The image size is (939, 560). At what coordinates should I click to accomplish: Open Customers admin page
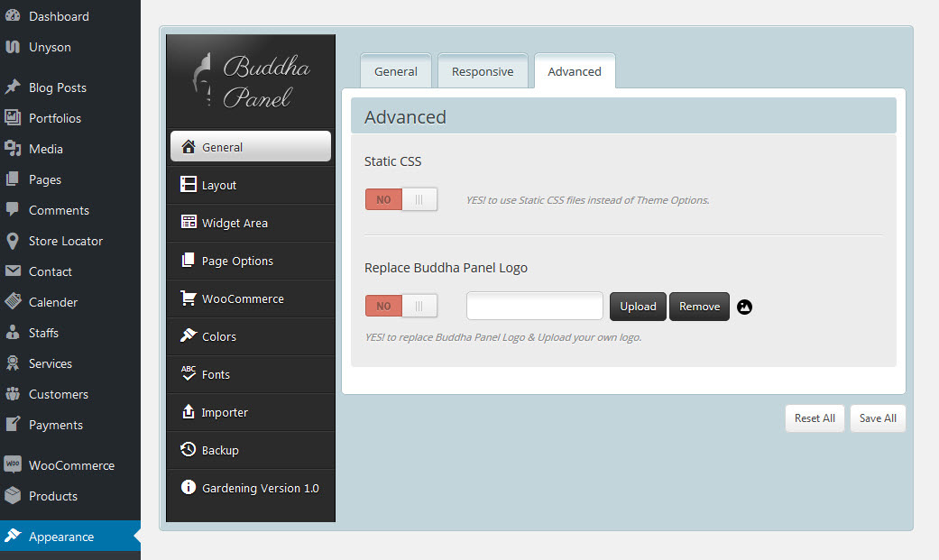coord(70,394)
